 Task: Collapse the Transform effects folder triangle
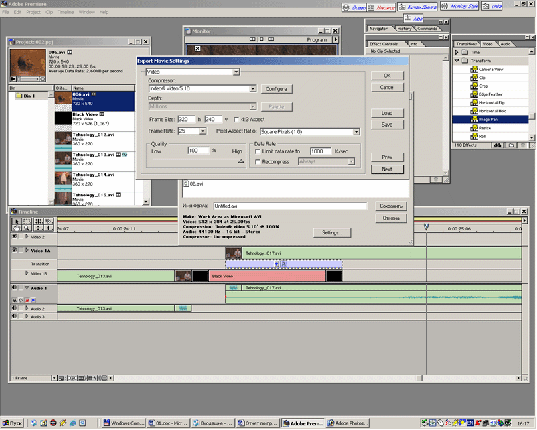click(457, 61)
